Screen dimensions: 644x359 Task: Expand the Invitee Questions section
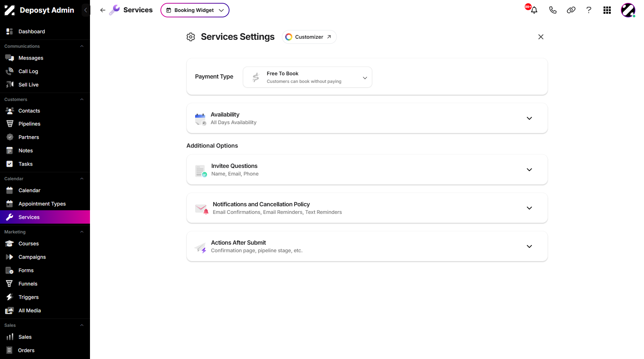click(529, 170)
